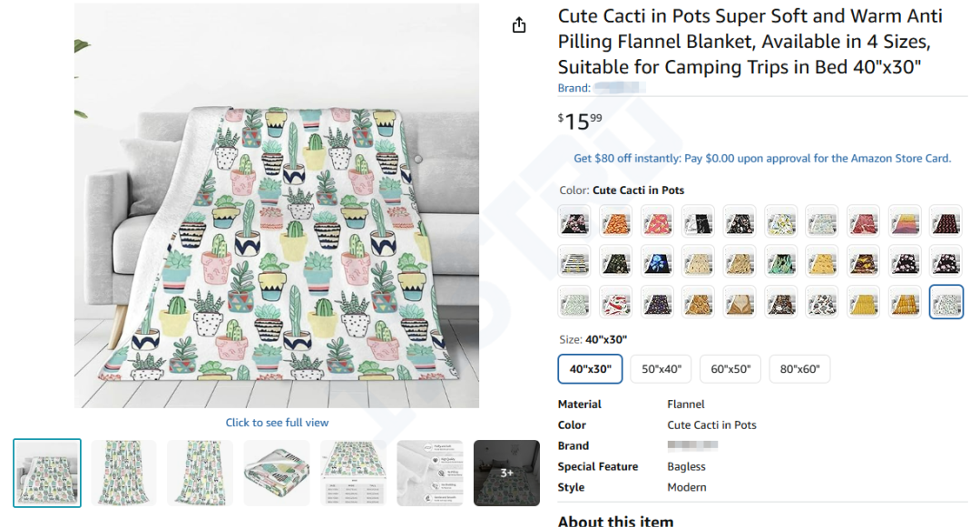The image size is (980, 527).
Task: Select the 40"x30" size option
Action: pyautogui.click(x=590, y=369)
